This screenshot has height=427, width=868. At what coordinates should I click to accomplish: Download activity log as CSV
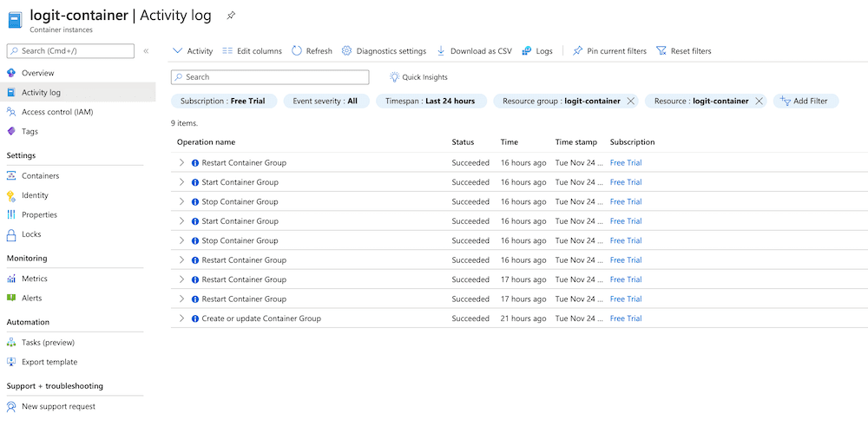[474, 51]
